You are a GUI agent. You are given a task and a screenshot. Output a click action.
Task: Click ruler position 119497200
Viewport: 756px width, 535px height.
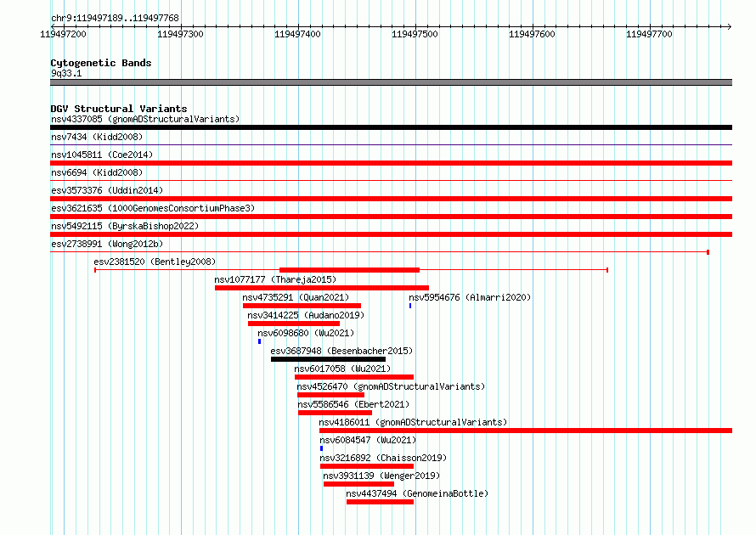coord(63,34)
